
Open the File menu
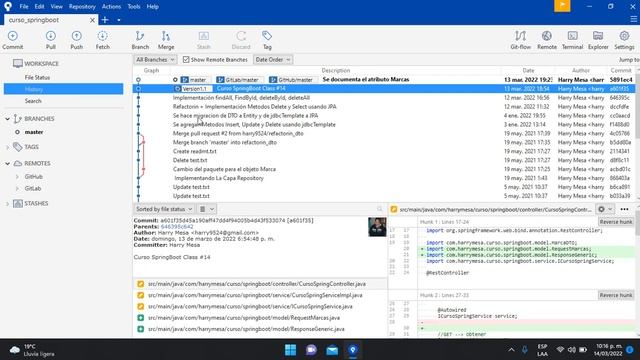[24, 7]
